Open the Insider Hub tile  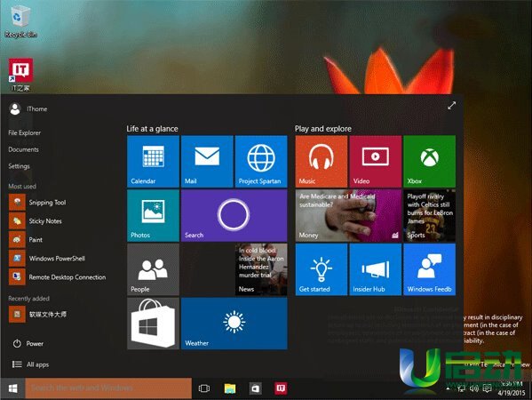[x=376, y=269]
